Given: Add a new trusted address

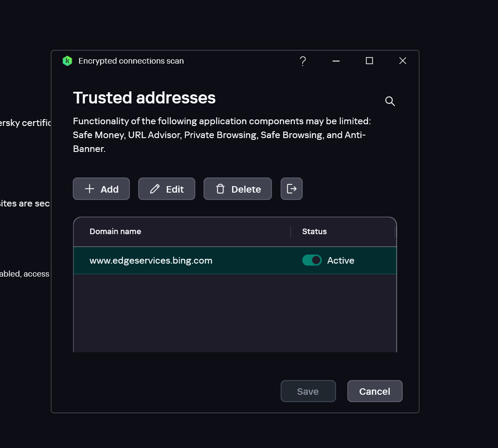Looking at the screenshot, I should 101,189.
